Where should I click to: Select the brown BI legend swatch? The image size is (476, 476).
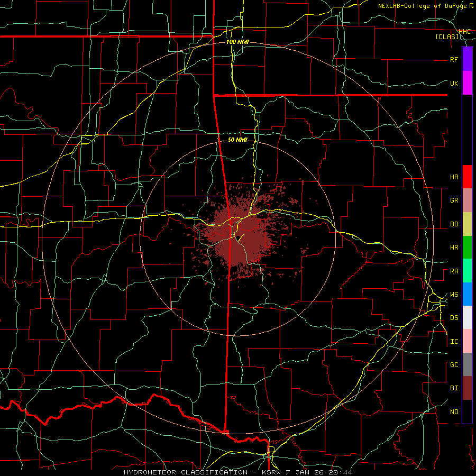coord(467,388)
